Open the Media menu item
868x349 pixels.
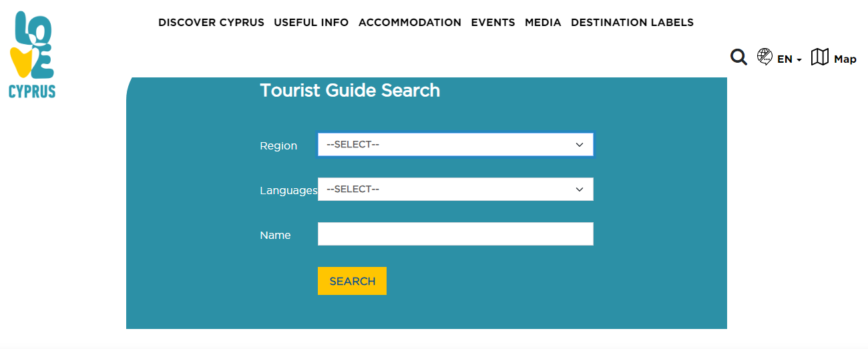click(x=543, y=23)
